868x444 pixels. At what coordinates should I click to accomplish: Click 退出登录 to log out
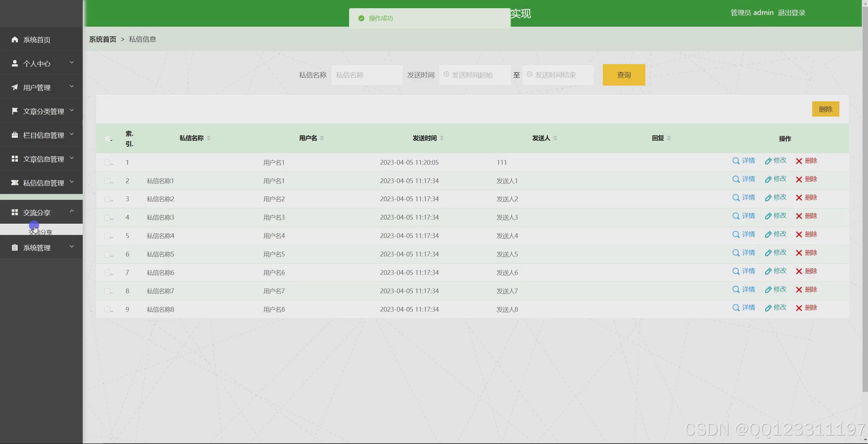click(x=791, y=13)
